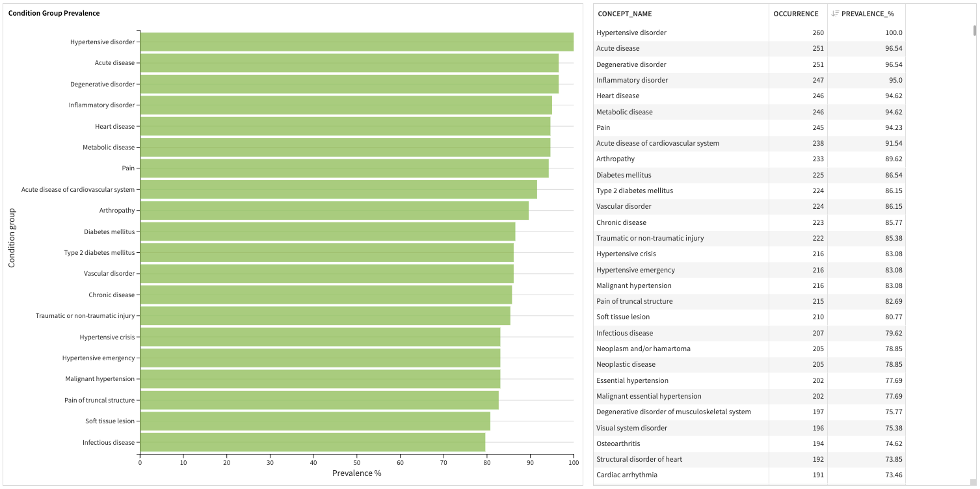Select the Neoplastic disease row
980x489 pixels.
(x=715, y=364)
